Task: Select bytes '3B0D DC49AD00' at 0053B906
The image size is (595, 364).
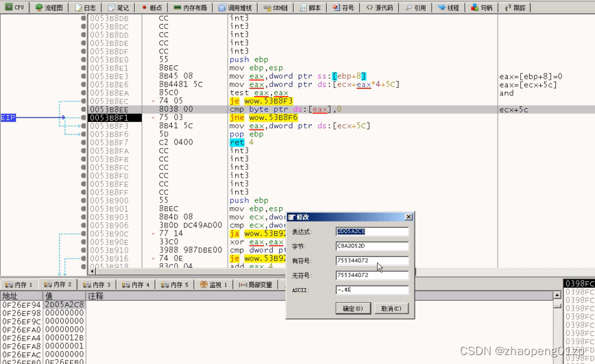Action: point(191,226)
